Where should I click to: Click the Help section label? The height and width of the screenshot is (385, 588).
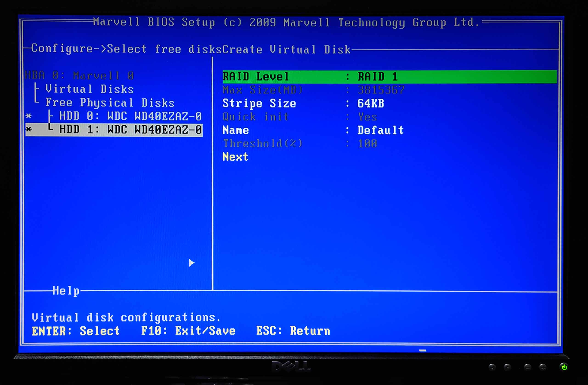tap(66, 291)
